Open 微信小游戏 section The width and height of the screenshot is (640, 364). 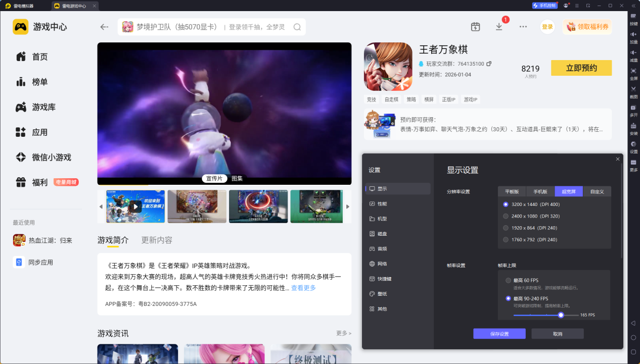click(x=43, y=158)
